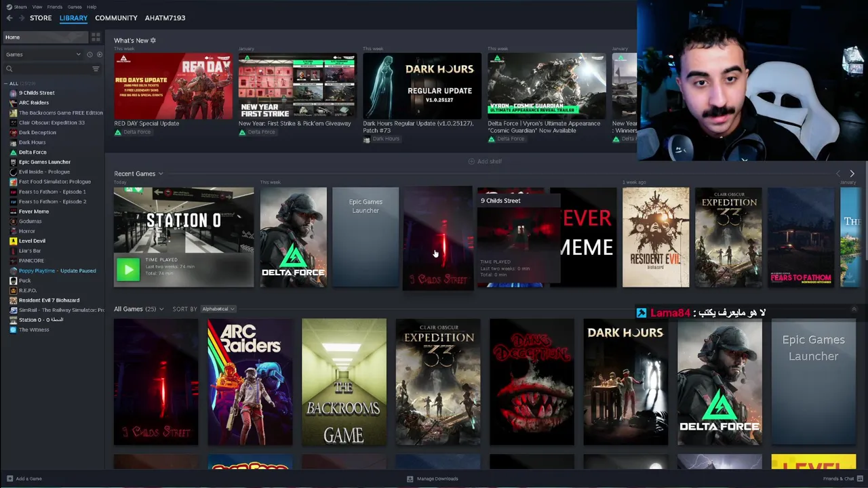Toggle sort by recent activity clock icon
The image size is (868, 488).
point(90,54)
